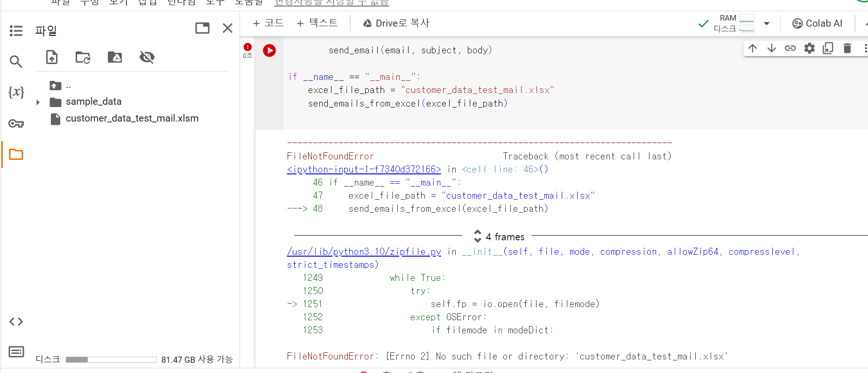
Task: Mirror cell in tab icon
Action: [828, 48]
